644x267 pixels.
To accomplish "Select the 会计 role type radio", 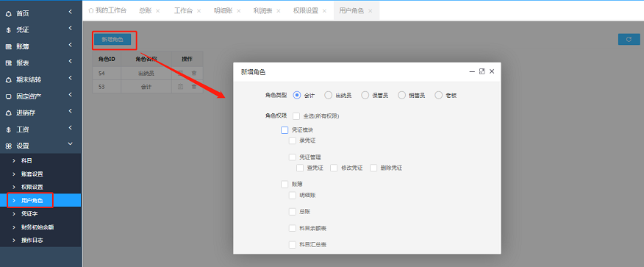I will (x=297, y=96).
